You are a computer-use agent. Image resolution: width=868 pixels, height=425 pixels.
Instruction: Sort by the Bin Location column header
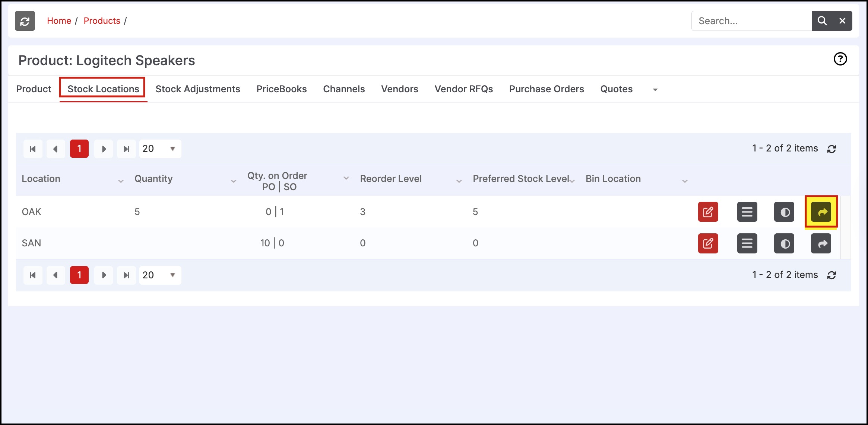point(613,179)
